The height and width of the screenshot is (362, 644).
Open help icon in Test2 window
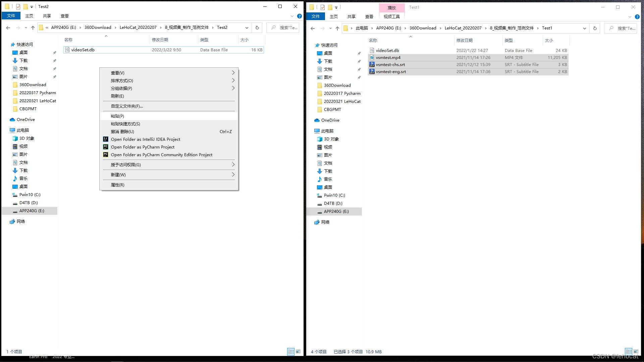pyautogui.click(x=300, y=16)
